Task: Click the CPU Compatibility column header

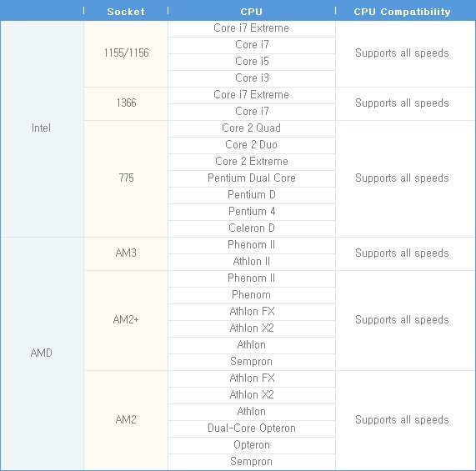Action: tap(402, 12)
